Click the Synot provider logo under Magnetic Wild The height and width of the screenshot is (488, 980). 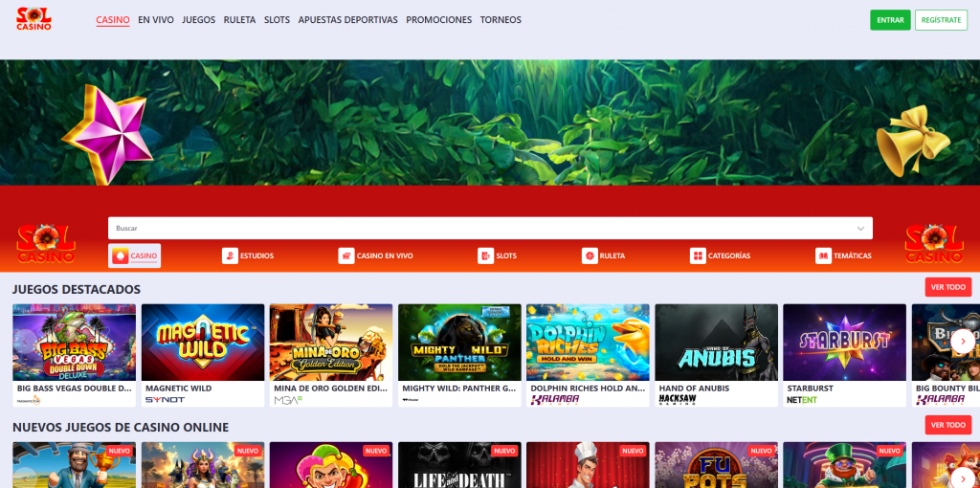click(165, 400)
